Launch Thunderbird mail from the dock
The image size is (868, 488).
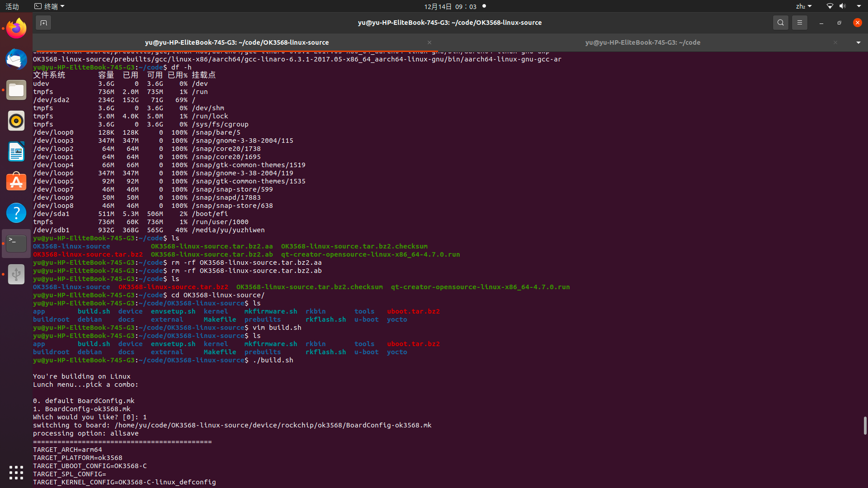(16, 59)
